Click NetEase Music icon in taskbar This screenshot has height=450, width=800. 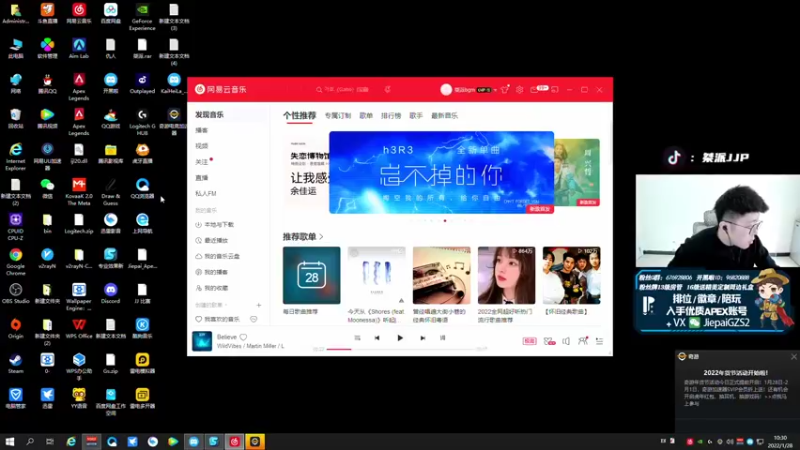(x=235, y=442)
